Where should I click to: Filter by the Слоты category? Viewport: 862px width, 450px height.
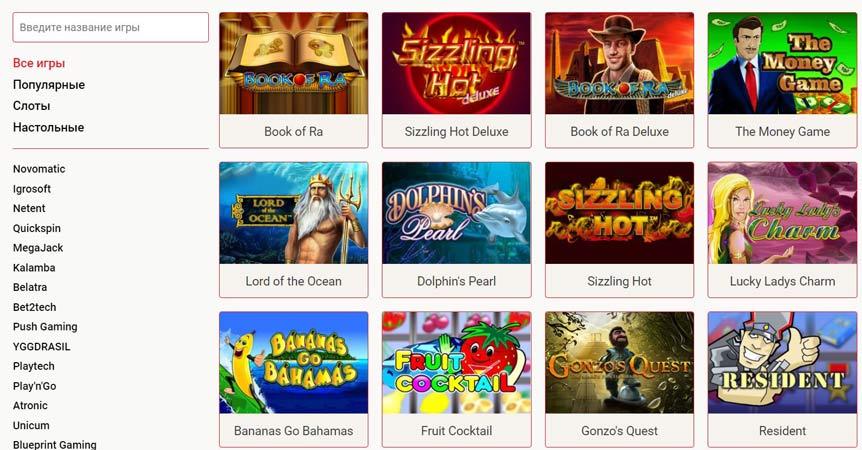[x=31, y=105]
